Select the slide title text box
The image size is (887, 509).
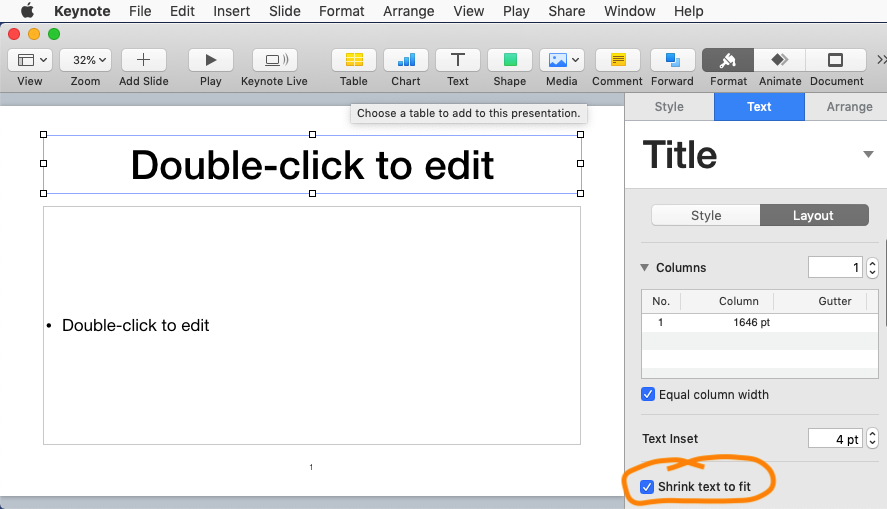point(312,165)
